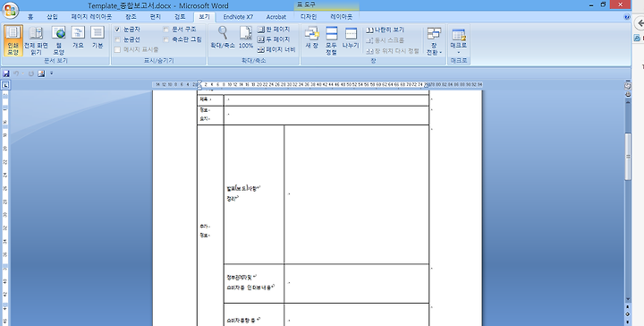Screen dimensions: 644x326
Task: Click in the large empty cell beside 발표
Action: tap(357, 194)
